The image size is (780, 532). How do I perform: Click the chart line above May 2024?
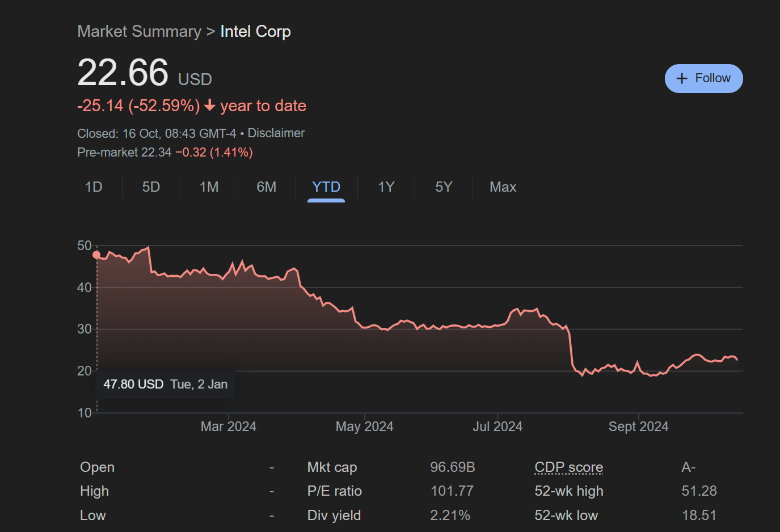click(364, 327)
